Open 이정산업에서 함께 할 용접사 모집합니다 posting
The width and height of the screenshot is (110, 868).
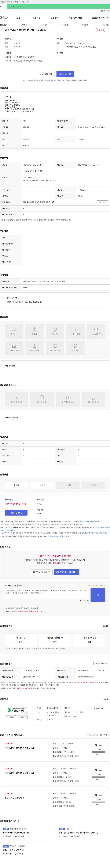pos(21,748)
